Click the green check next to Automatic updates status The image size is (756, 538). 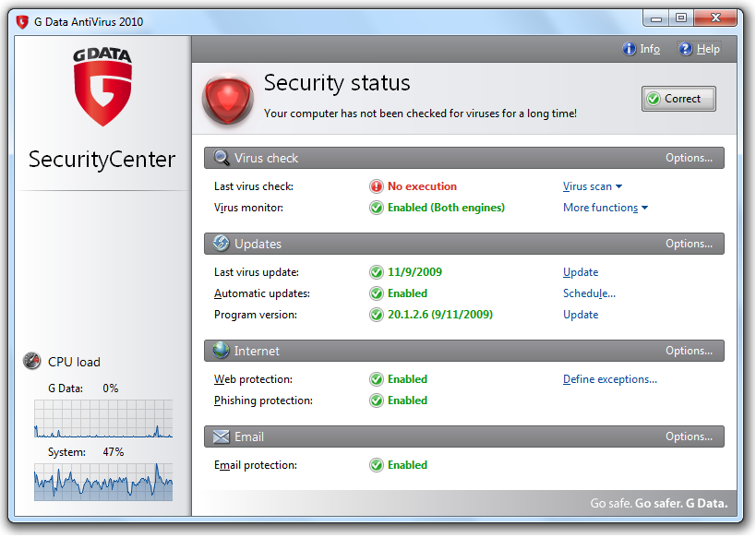[x=376, y=293]
